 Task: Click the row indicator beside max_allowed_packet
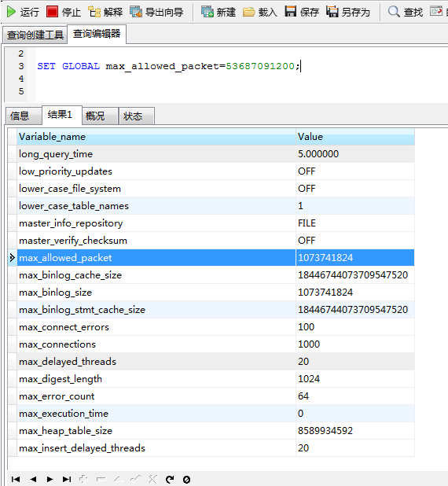[12, 258]
